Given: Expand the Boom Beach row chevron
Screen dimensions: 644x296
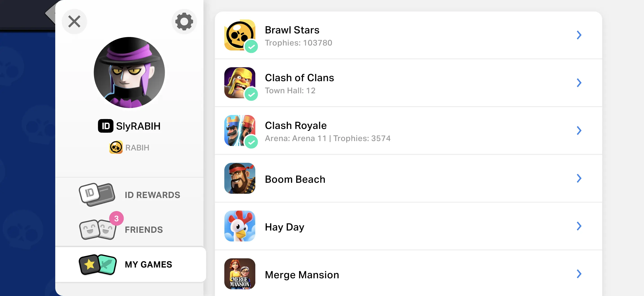Looking at the screenshot, I should click(579, 178).
